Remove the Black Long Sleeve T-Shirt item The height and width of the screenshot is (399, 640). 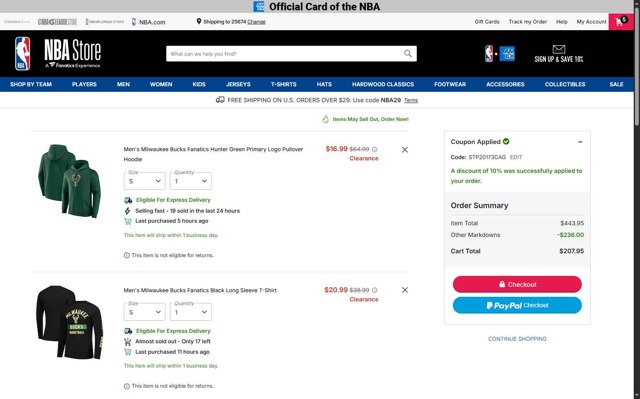404,290
